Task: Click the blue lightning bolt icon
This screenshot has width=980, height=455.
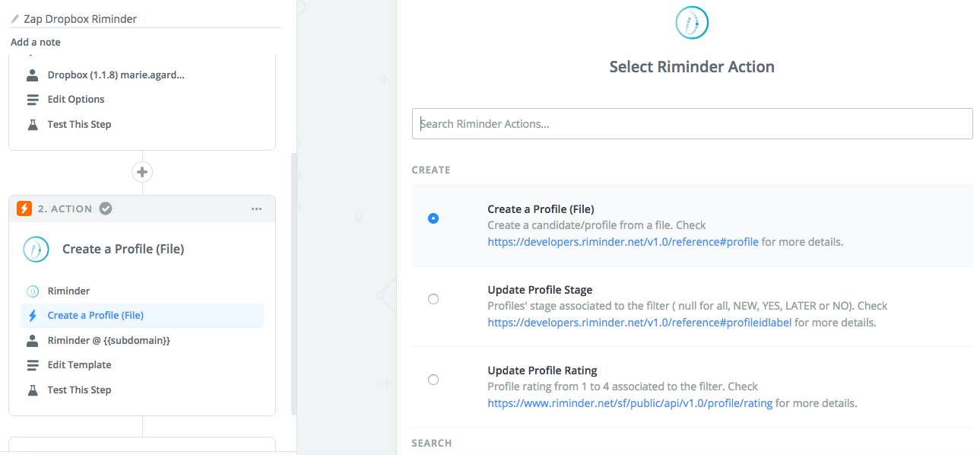Action: 32,316
